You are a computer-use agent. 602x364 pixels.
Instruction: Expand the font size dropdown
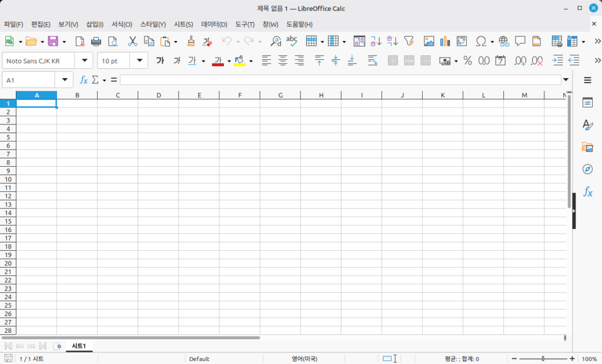click(140, 60)
